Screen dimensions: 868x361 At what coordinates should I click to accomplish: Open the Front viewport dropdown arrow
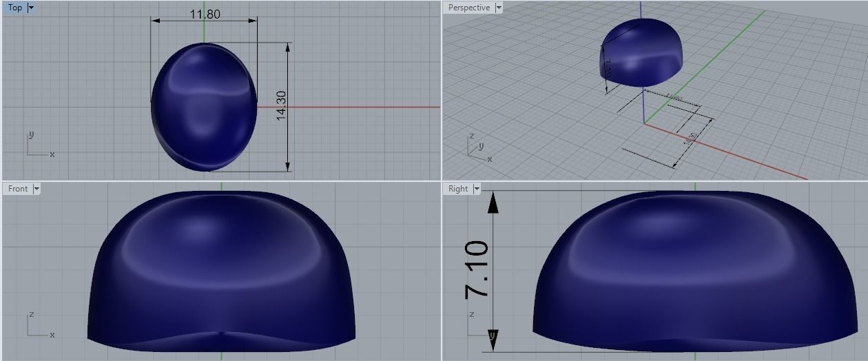coord(37,189)
